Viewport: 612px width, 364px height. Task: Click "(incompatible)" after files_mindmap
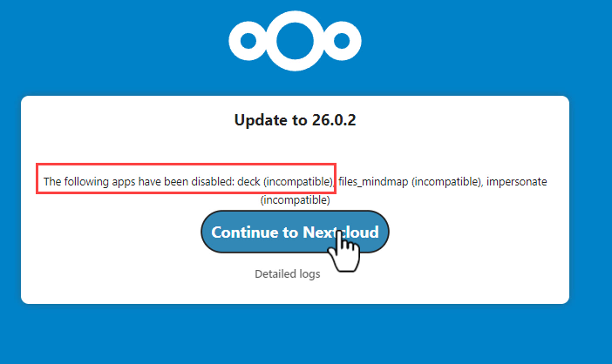pyautogui.click(x=445, y=182)
